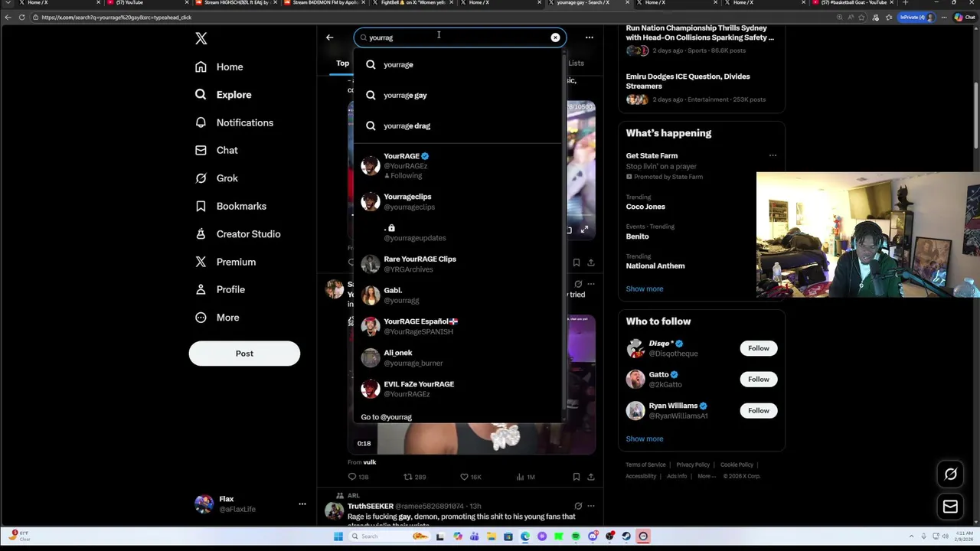
Task: Switch to the Lists search tab
Action: pos(576,64)
